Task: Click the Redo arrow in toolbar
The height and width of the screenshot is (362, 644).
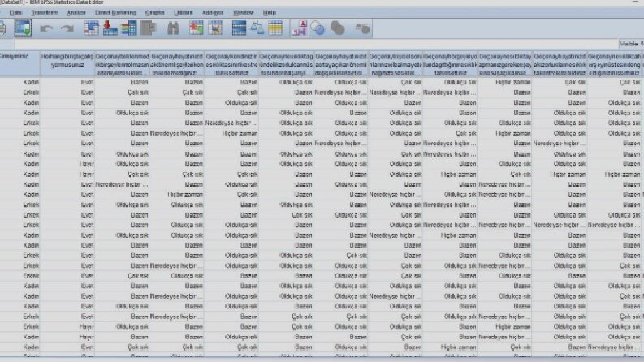Action: 67,28
